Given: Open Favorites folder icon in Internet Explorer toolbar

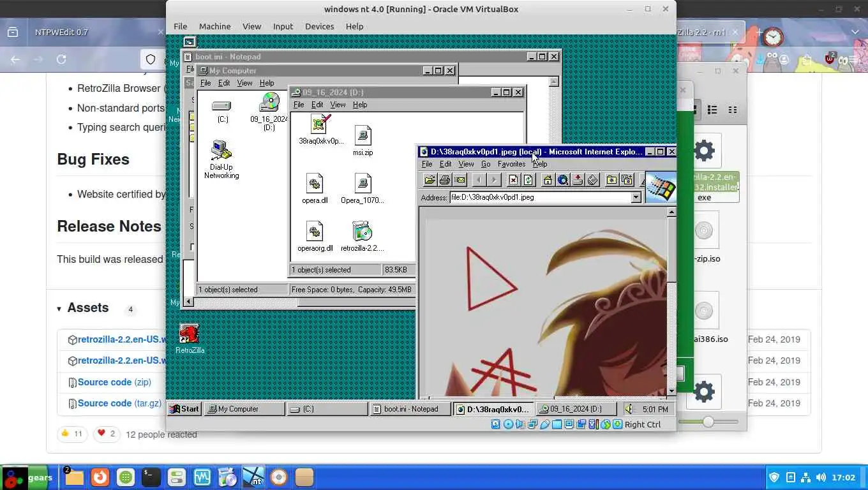Looking at the screenshot, I should [x=611, y=181].
